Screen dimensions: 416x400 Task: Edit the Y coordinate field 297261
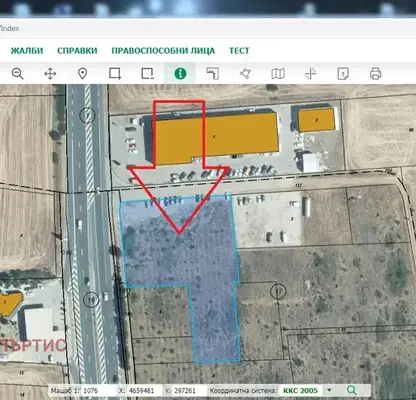189,390
